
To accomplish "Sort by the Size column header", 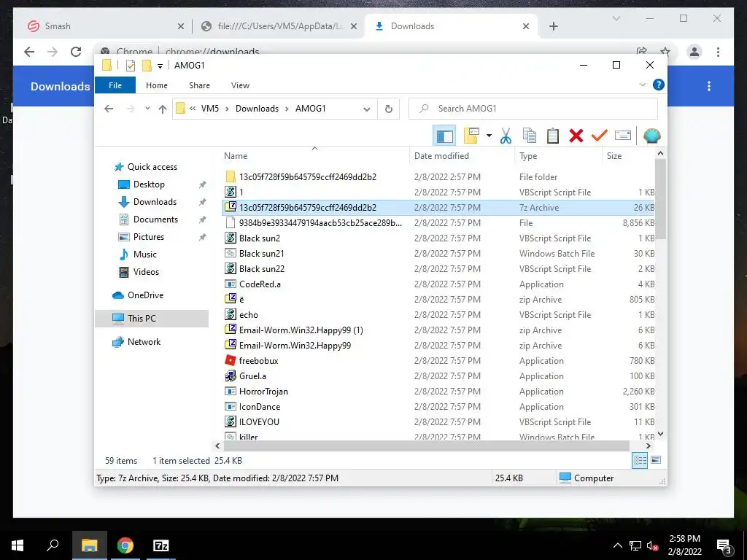I will (x=628, y=156).
